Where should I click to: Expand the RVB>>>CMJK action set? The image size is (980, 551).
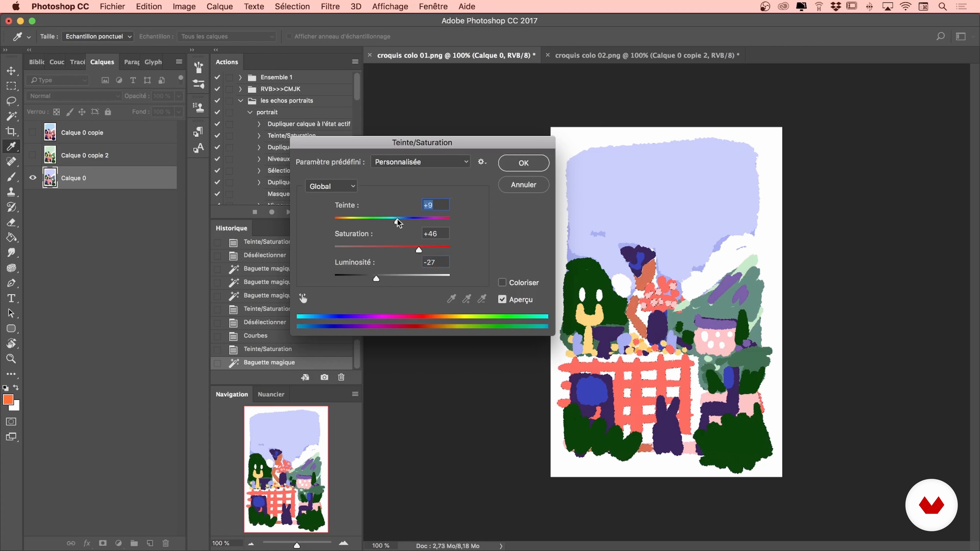(240, 89)
